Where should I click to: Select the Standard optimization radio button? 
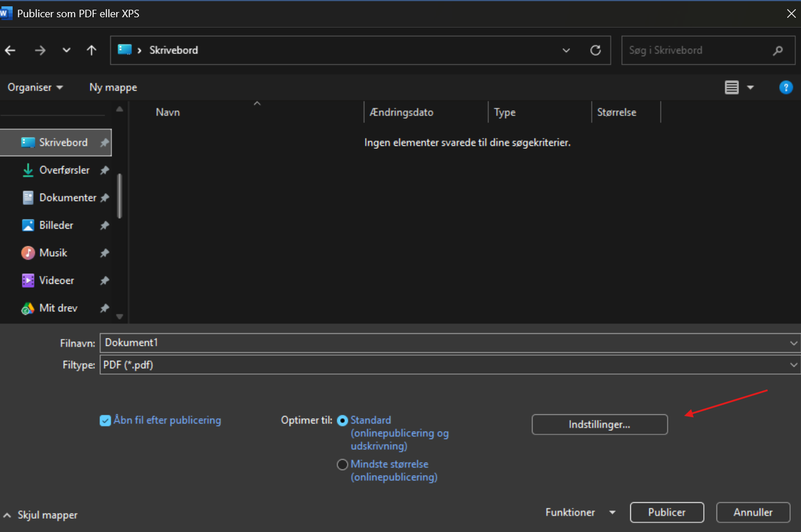[x=342, y=421]
